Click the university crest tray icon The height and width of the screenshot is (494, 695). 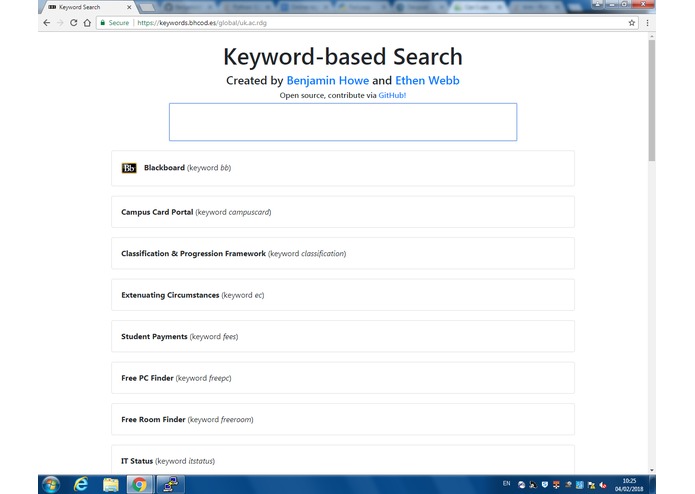pyautogui.click(x=556, y=485)
